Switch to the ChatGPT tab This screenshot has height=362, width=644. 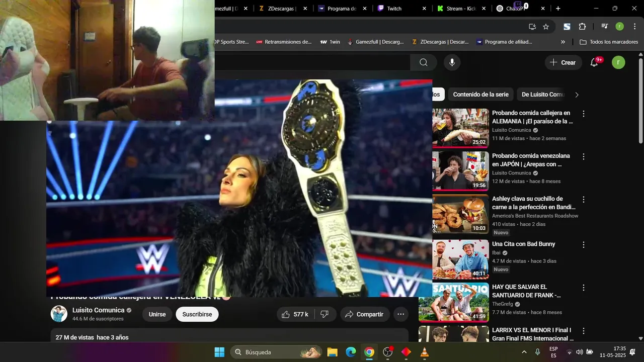(x=520, y=9)
